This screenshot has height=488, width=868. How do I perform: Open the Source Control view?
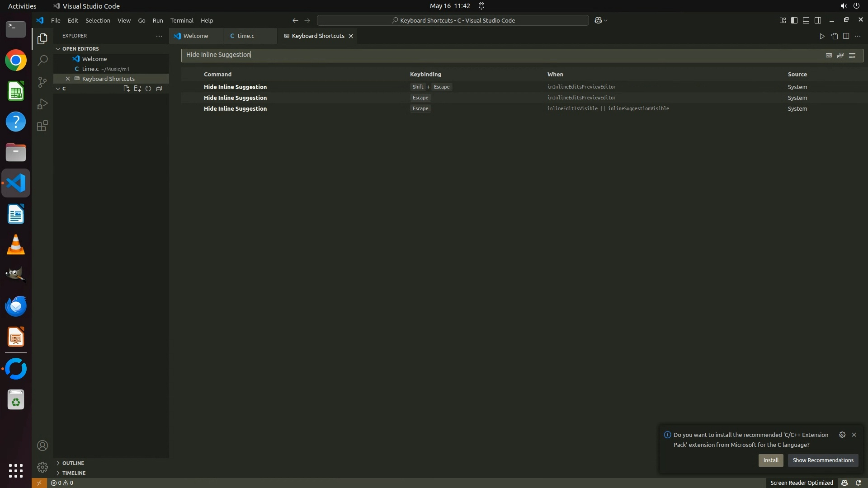pyautogui.click(x=42, y=82)
